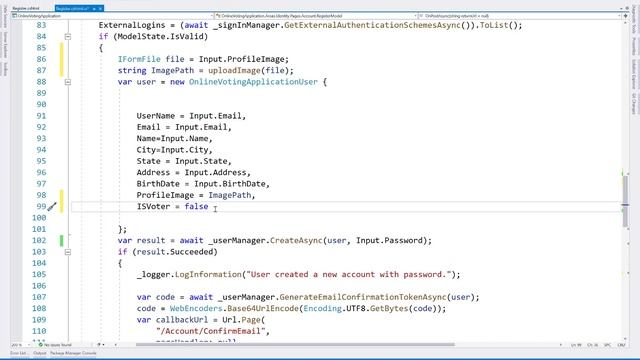
Task: Open the open-documents list dropdown arrow
Action: point(621,8)
